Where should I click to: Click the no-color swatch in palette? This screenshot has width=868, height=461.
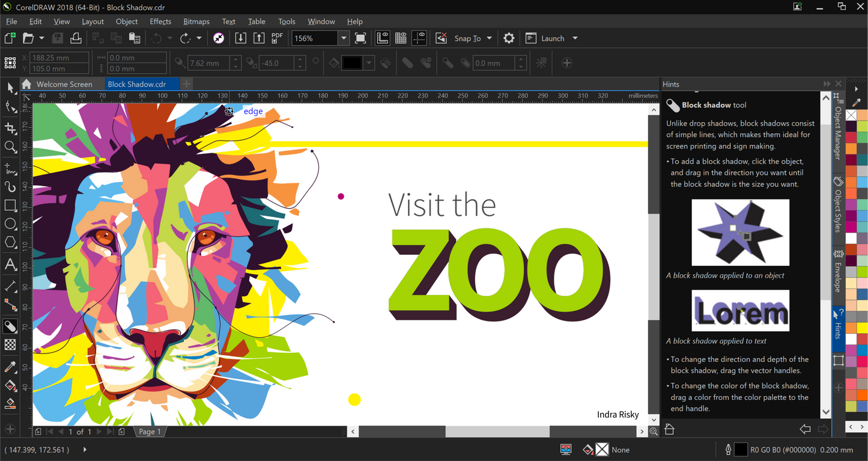click(851, 115)
